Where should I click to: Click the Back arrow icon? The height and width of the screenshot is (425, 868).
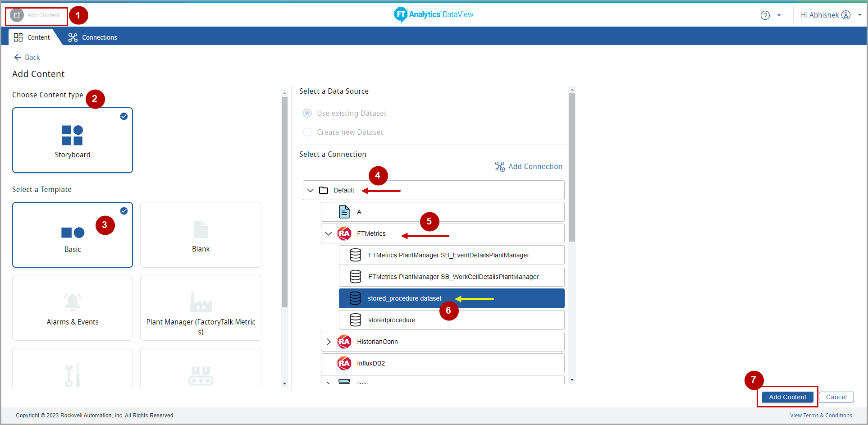point(18,57)
